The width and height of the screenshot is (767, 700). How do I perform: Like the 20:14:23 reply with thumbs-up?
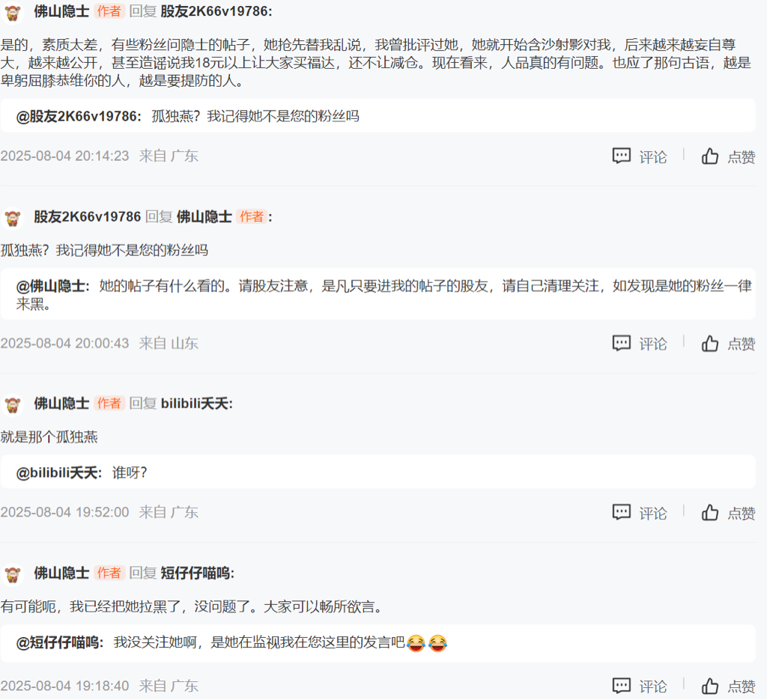(x=710, y=156)
